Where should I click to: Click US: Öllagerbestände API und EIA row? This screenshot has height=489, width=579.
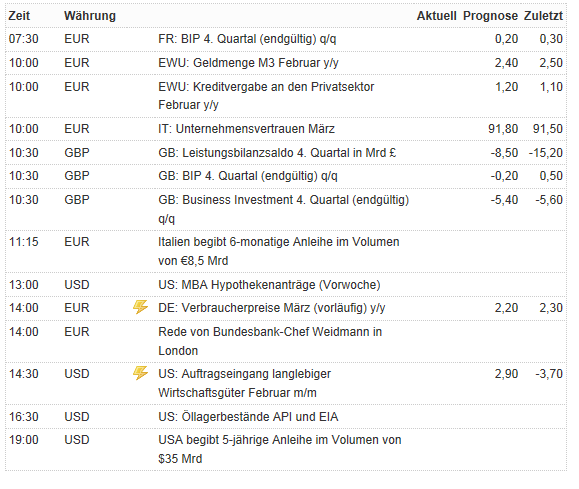pyautogui.click(x=286, y=417)
